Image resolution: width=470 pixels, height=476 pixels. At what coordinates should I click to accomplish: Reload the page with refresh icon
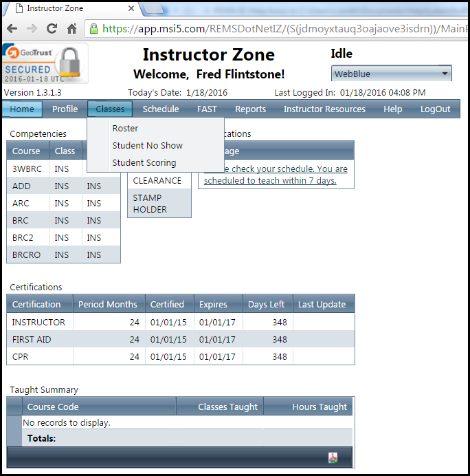(52, 29)
